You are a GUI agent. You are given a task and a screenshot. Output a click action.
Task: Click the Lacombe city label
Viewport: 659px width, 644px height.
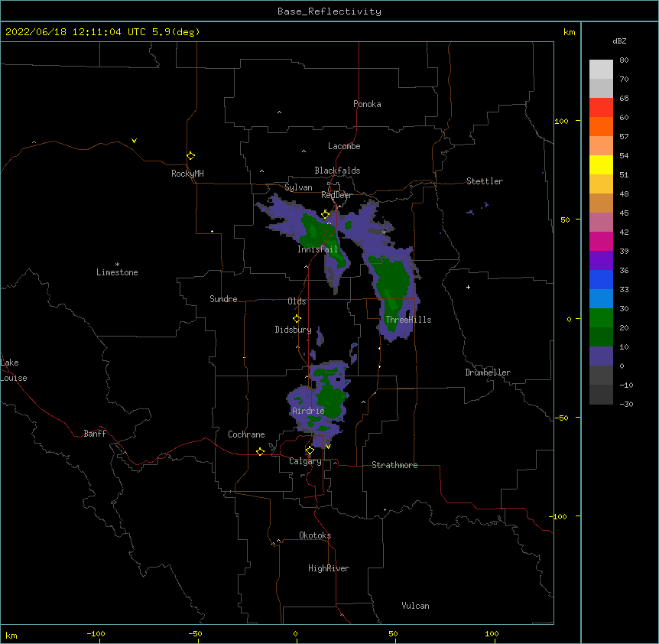click(x=344, y=146)
